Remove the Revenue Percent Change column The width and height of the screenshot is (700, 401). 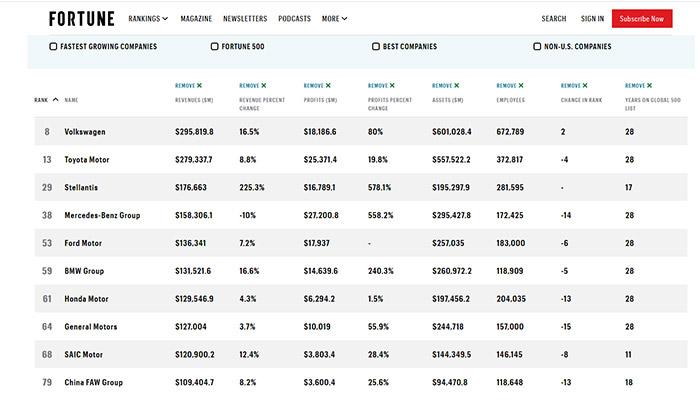click(x=253, y=86)
